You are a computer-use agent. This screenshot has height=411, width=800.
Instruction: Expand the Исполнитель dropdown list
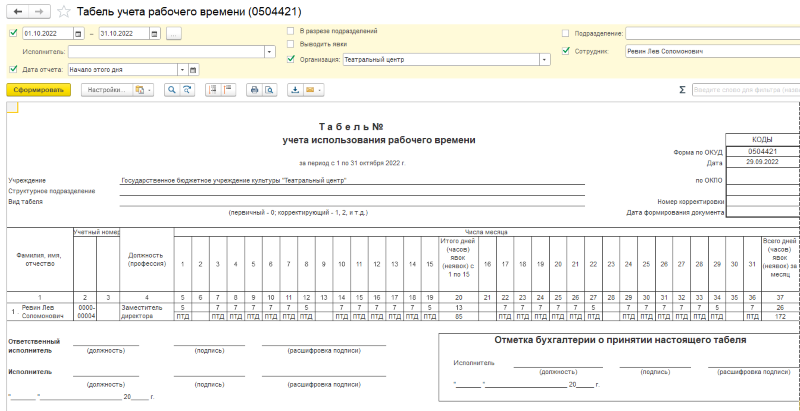click(x=269, y=52)
